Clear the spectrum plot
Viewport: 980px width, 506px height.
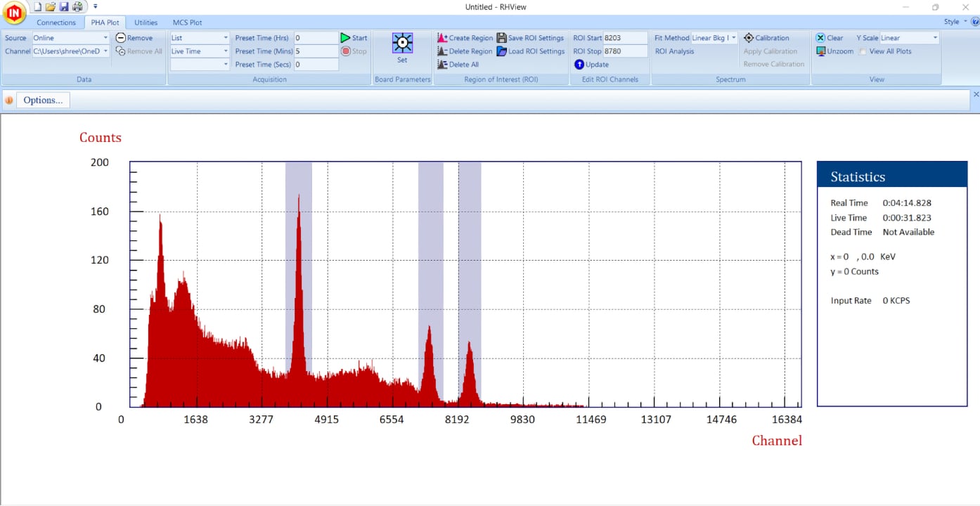coord(830,38)
